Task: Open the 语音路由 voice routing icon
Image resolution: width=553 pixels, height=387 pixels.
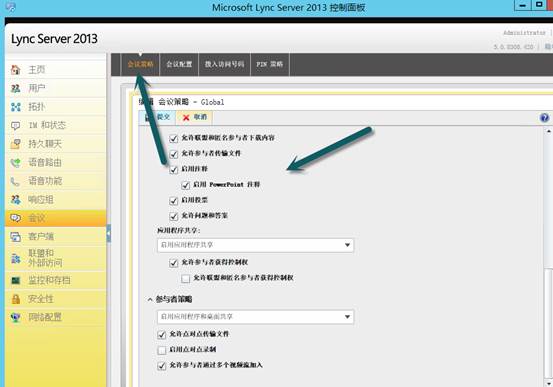Action: click(16, 162)
